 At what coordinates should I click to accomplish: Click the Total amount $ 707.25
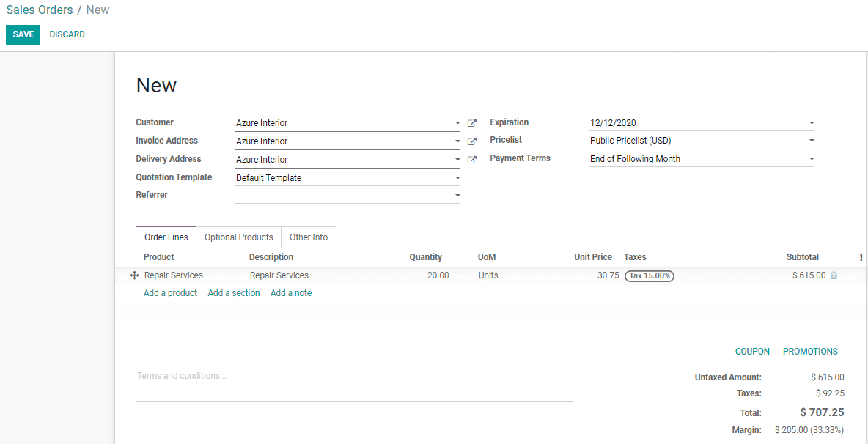822,412
